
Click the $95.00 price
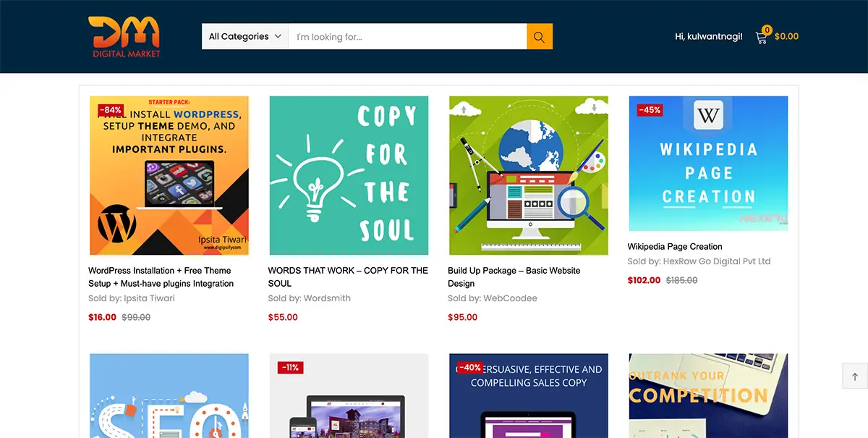463,317
